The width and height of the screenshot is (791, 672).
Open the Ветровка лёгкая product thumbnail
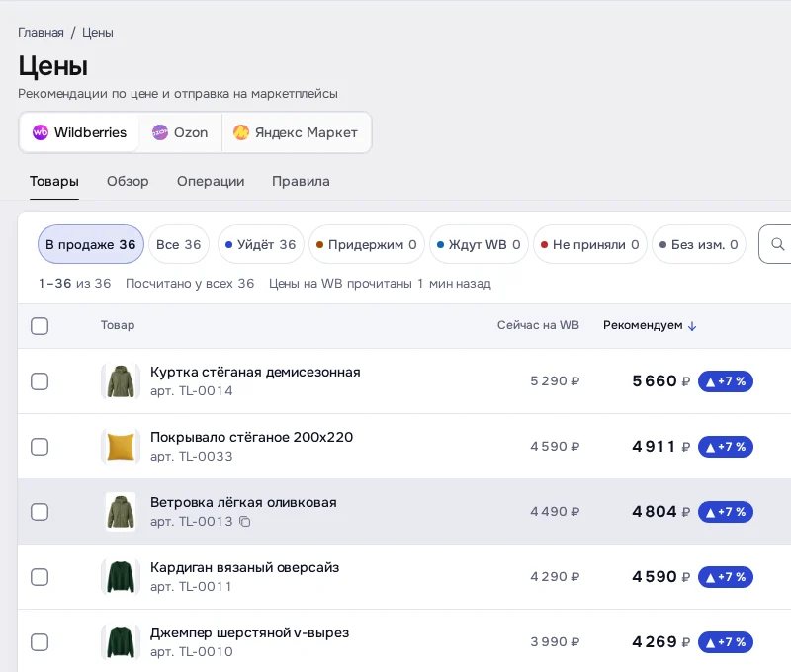pos(121,512)
